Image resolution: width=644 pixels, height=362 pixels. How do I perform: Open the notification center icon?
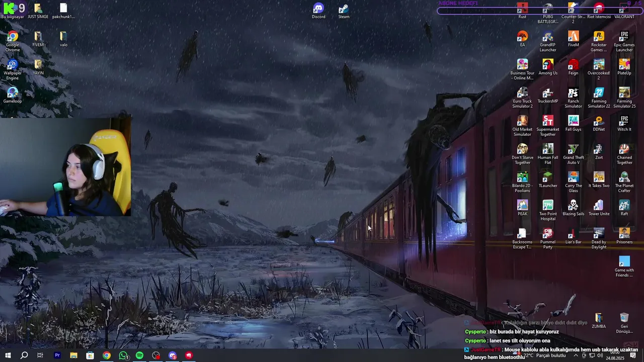point(633,355)
